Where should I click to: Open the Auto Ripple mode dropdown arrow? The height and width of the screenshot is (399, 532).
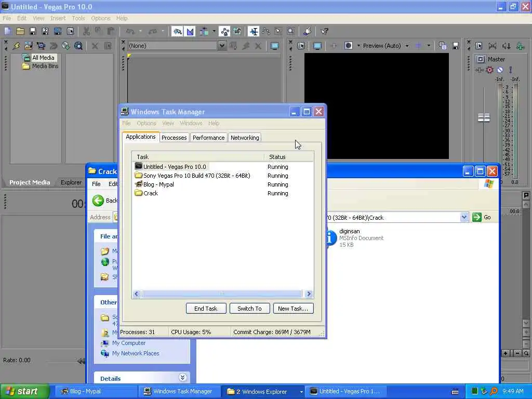point(214,32)
